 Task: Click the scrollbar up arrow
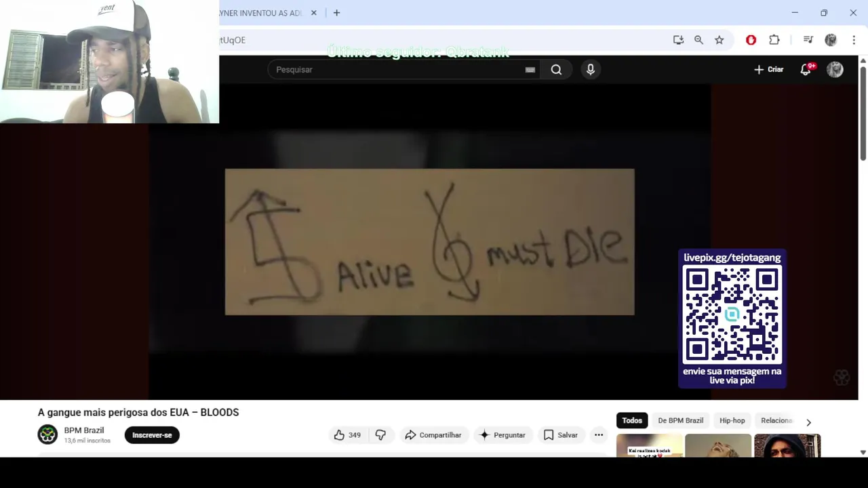tap(863, 61)
